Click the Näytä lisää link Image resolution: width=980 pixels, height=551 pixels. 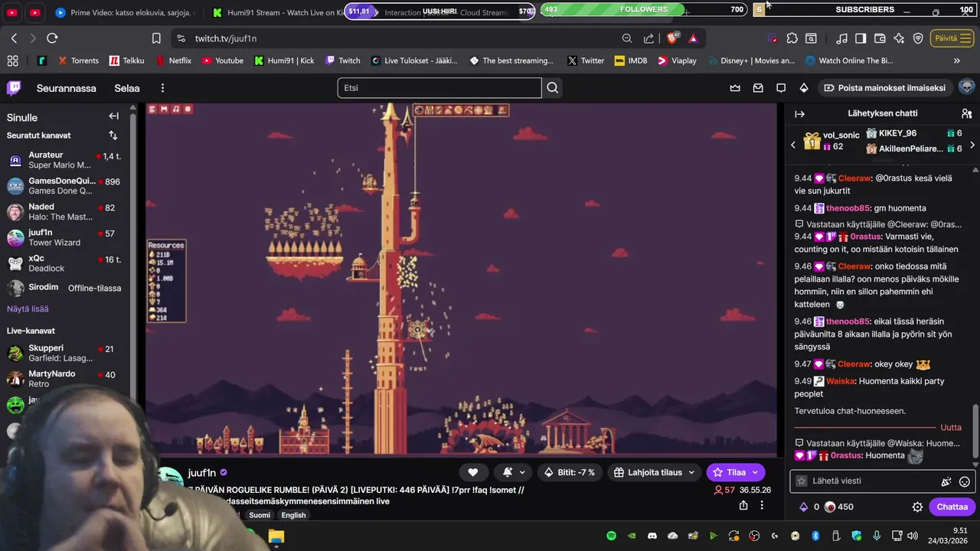click(28, 309)
